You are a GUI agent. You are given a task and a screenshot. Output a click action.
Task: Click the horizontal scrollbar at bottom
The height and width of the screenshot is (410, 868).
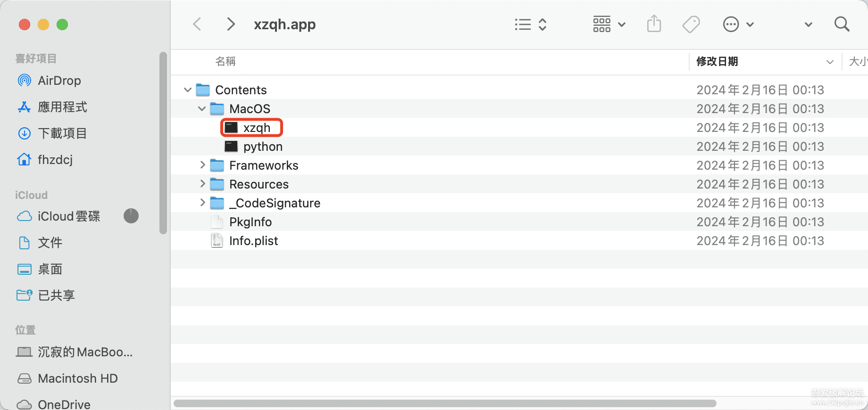[445, 403]
